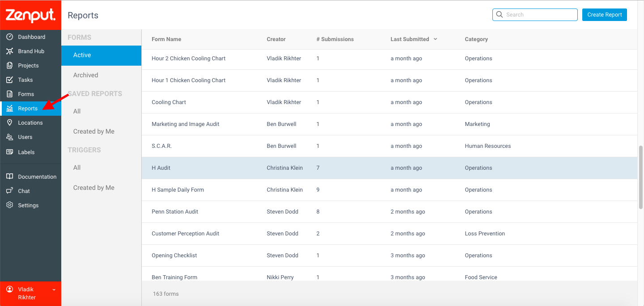This screenshot has height=306, width=644.
Task: Open the Projects icon in sidebar
Action: coord(10,66)
